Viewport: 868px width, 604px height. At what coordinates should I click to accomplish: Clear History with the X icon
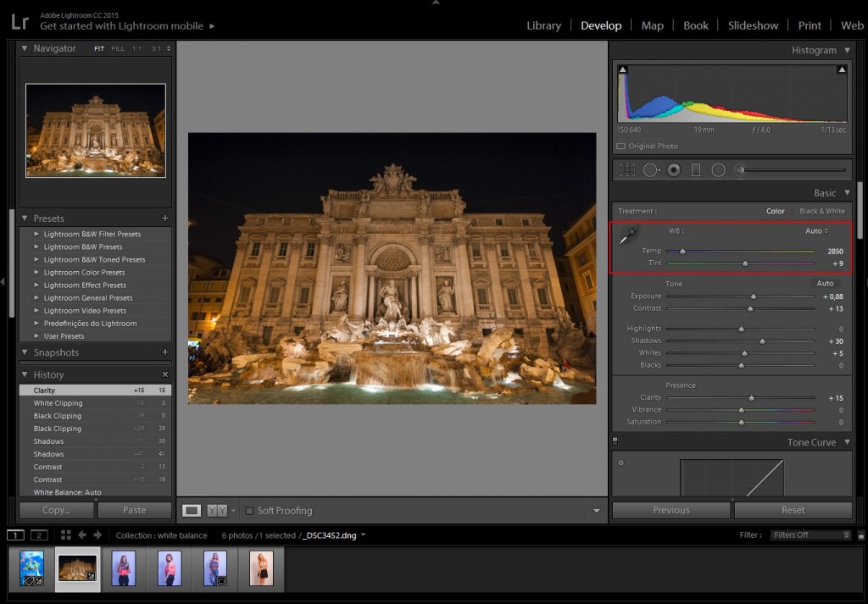pyautogui.click(x=164, y=374)
